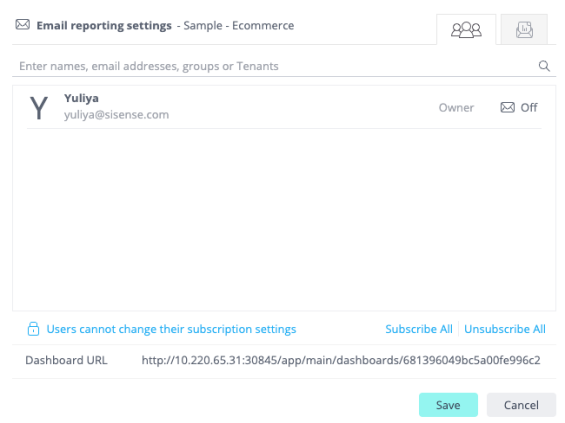Click yuliya@sisense.com email address

[116, 115]
